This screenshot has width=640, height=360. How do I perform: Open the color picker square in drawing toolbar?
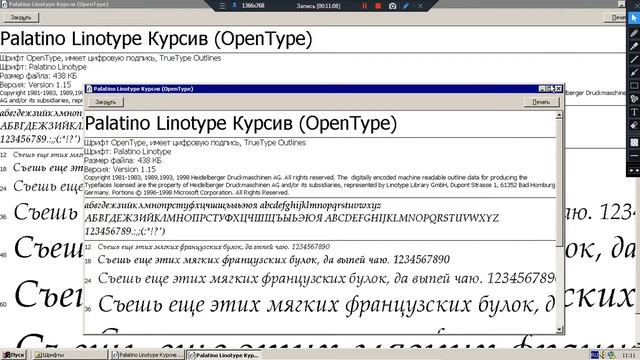(x=634, y=142)
